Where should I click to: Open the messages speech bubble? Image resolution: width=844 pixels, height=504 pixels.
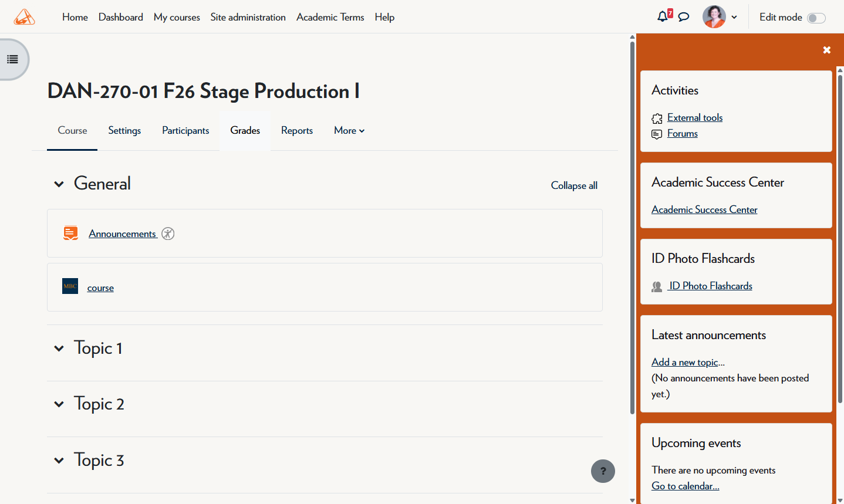pos(684,17)
